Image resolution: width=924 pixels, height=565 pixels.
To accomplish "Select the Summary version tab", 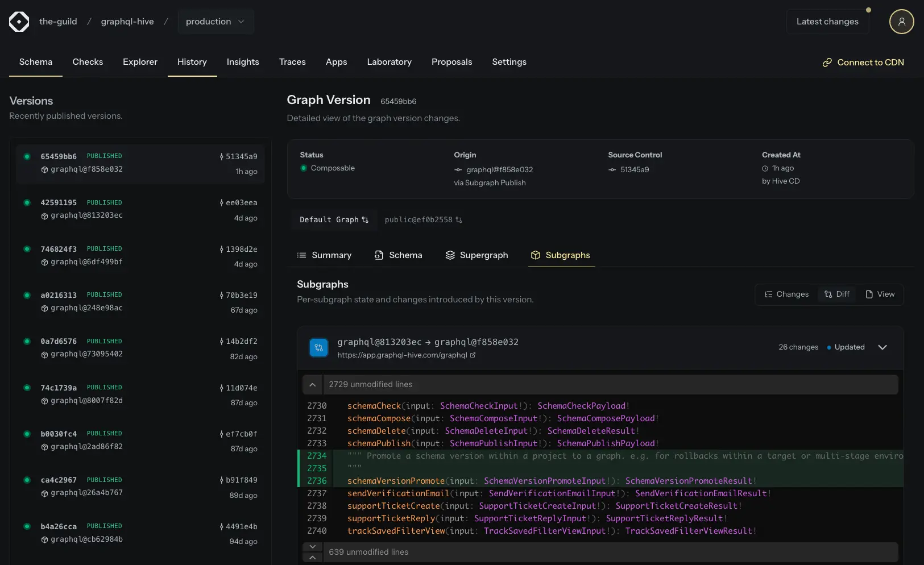I will pos(324,255).
